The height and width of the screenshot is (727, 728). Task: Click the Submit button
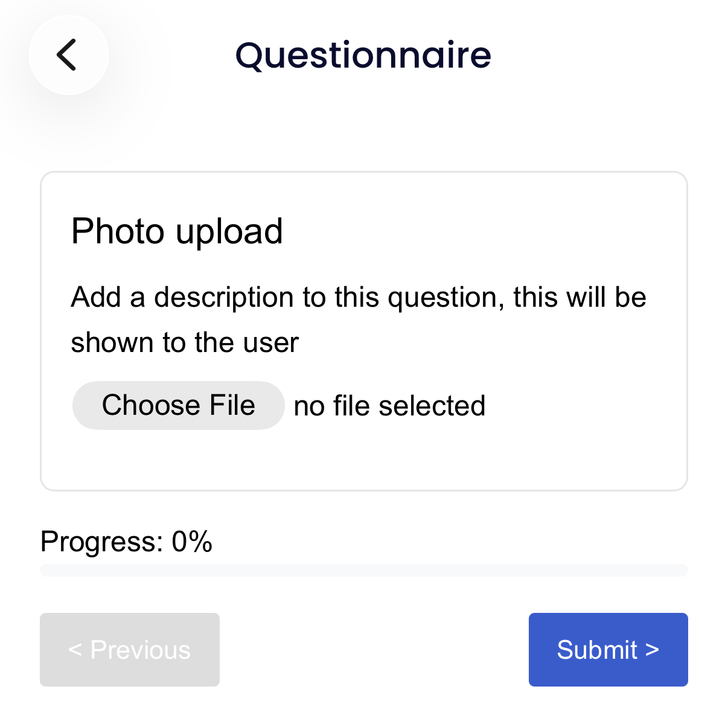[x=608, y=650]
